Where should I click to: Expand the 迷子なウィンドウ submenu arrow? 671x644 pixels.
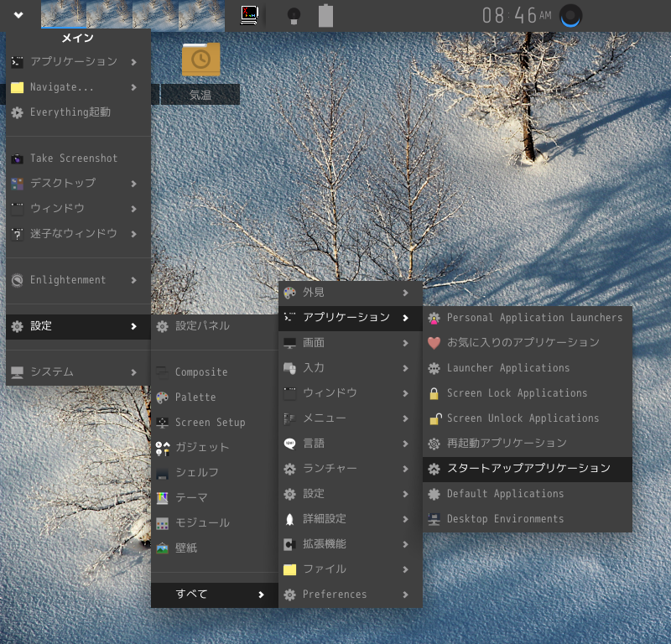(x=134, y=234)
